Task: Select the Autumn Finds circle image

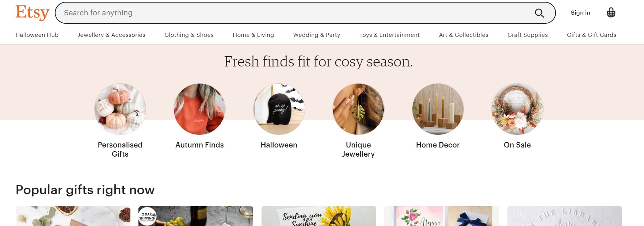Action: pos(199,109)
